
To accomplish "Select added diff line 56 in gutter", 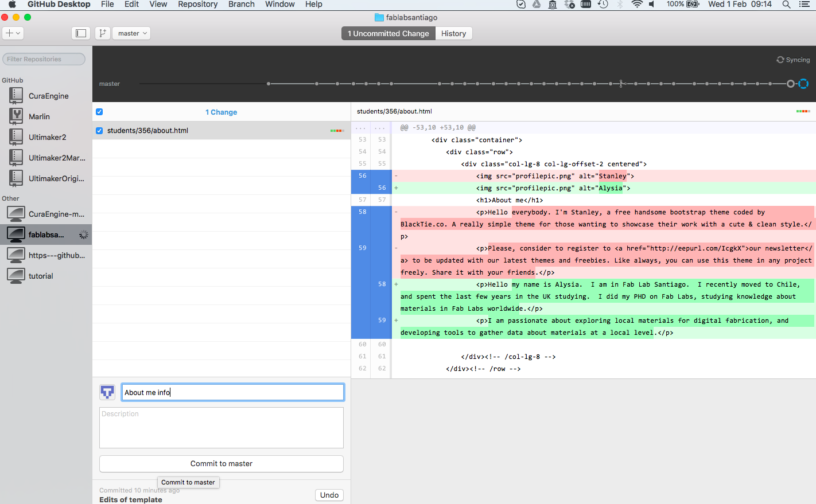I will pyautogui.click(x=382, y=188).
